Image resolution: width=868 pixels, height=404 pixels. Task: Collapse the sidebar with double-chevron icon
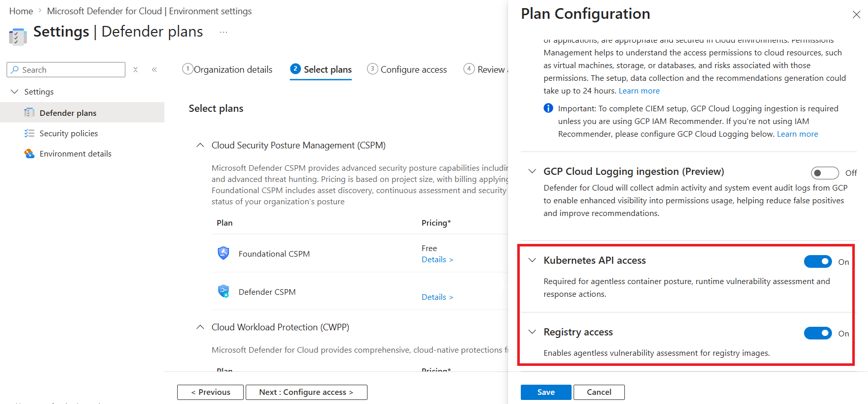pos(154,70)
